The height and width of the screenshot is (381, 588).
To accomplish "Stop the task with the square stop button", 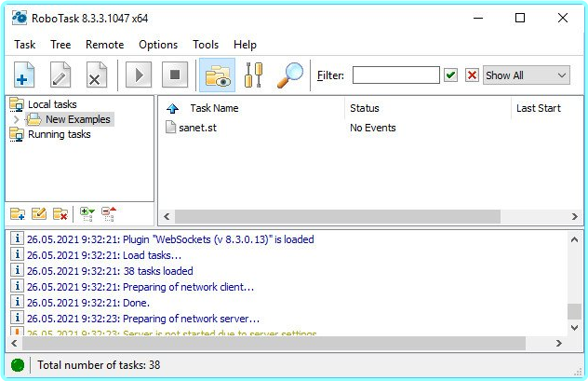I will (174, 75).
